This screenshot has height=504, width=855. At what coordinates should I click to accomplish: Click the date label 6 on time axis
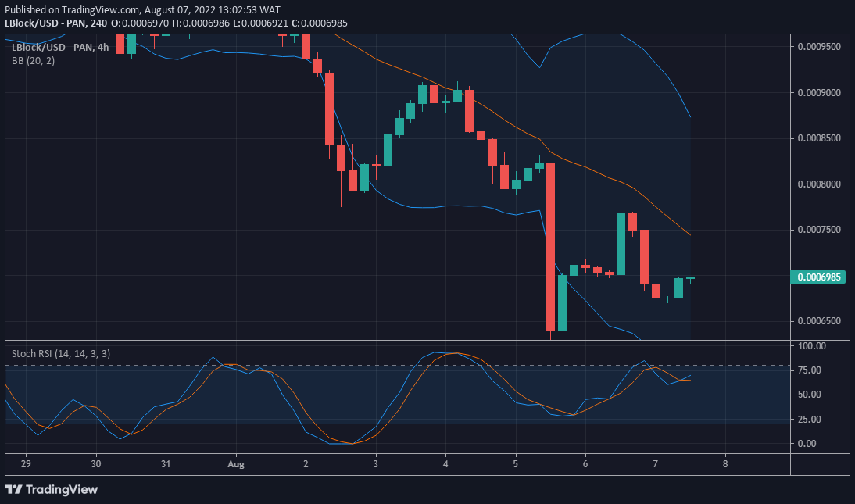click(x=585, y=464)
